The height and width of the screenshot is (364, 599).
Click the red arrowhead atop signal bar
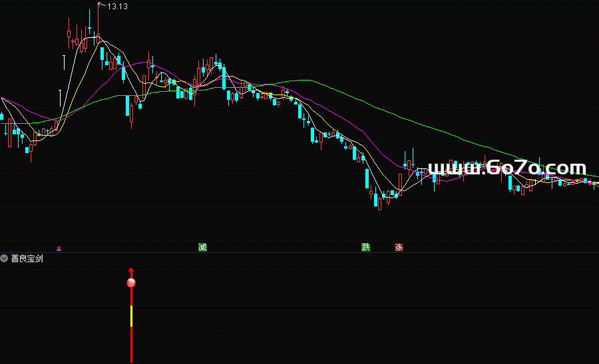131,272
